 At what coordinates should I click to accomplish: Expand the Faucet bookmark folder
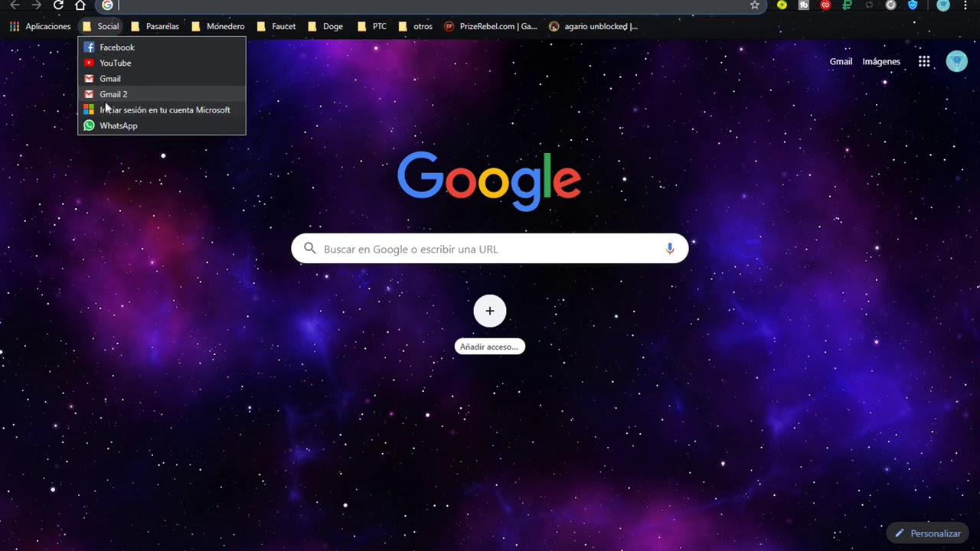coord(276,26)
